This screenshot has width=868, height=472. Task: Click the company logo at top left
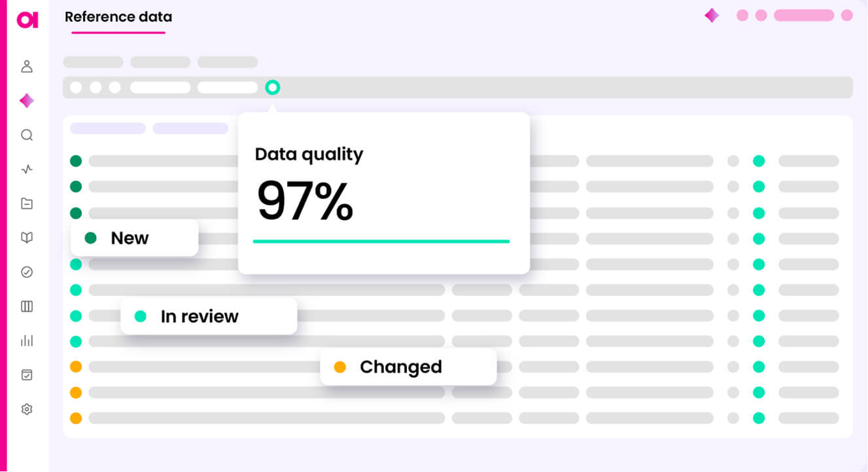27,20
